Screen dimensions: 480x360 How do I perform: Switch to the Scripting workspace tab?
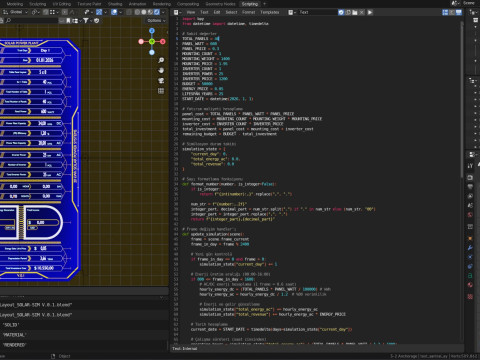250,4
